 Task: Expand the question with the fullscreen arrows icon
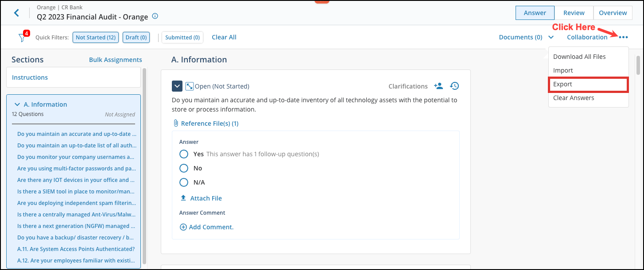tap(190, 86)
